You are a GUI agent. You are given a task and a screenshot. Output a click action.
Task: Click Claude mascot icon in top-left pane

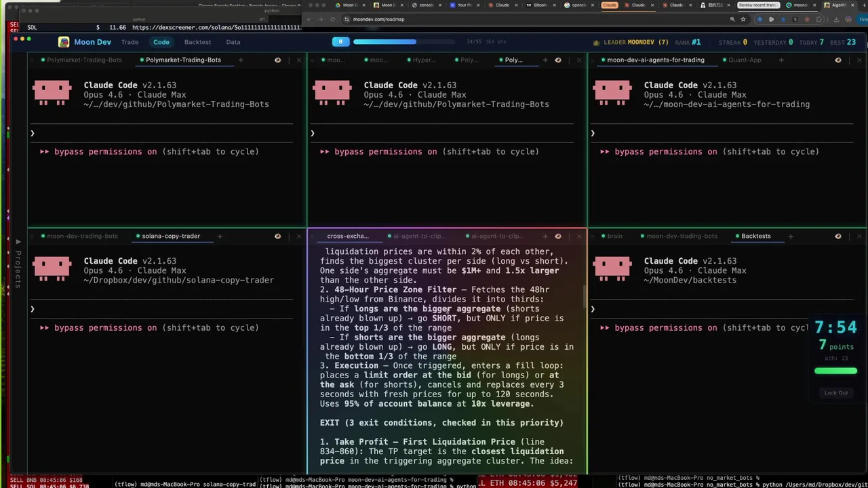pyautogui.click(x=52, y=93)
